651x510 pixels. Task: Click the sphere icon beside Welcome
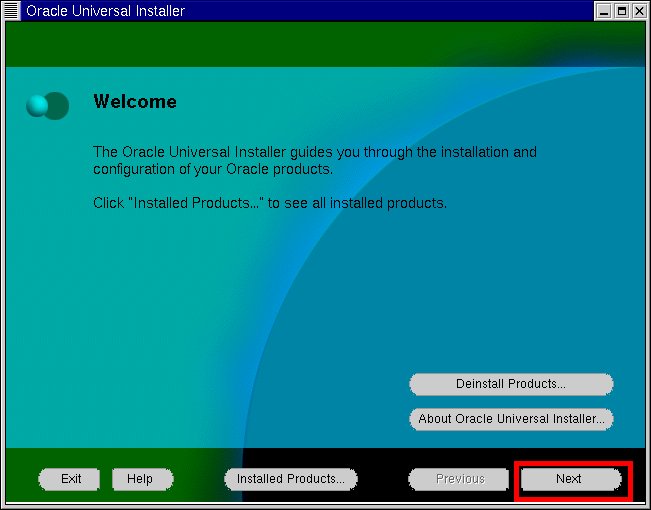[47, 105]
